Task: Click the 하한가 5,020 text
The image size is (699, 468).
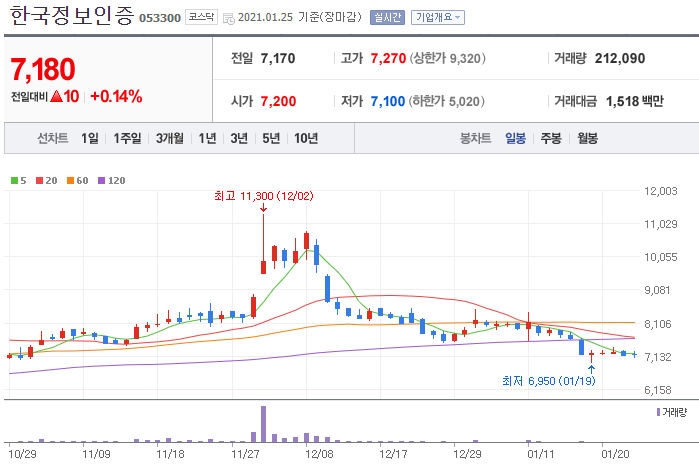Action: tap(447, 101)
